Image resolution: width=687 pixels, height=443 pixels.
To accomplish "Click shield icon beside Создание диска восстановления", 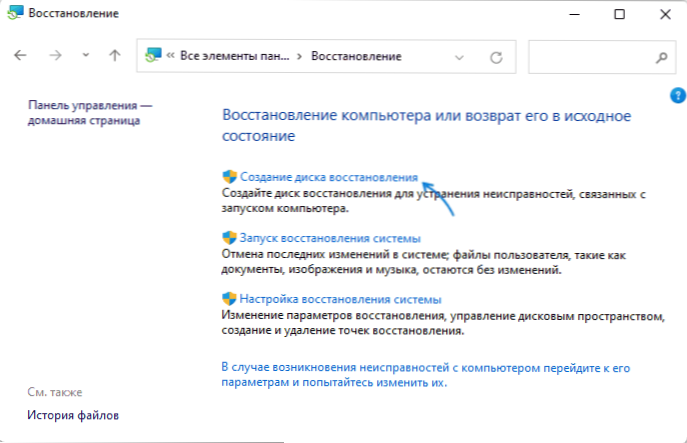I will pos(230,177).
